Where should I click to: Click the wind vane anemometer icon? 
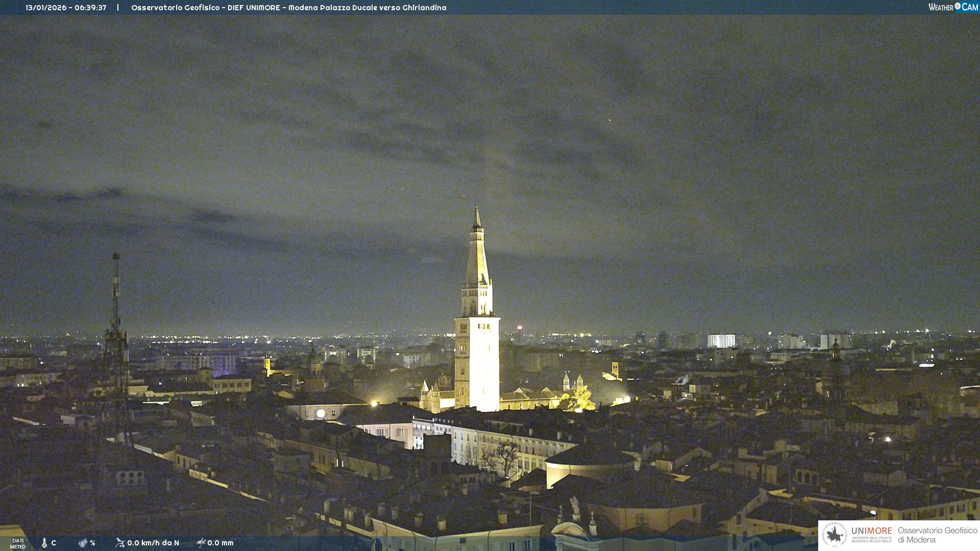pyautogui.click(x=120, y=543)
